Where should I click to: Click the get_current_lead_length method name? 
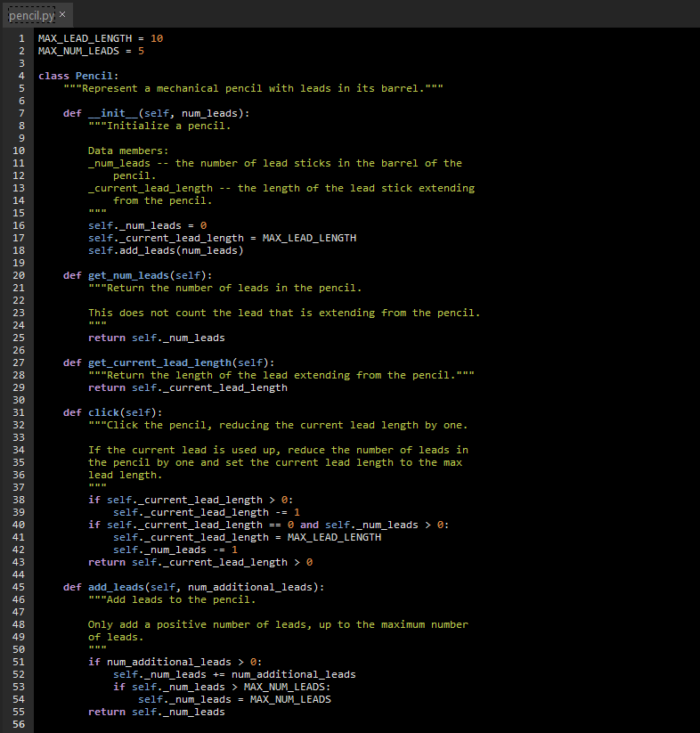158,362
